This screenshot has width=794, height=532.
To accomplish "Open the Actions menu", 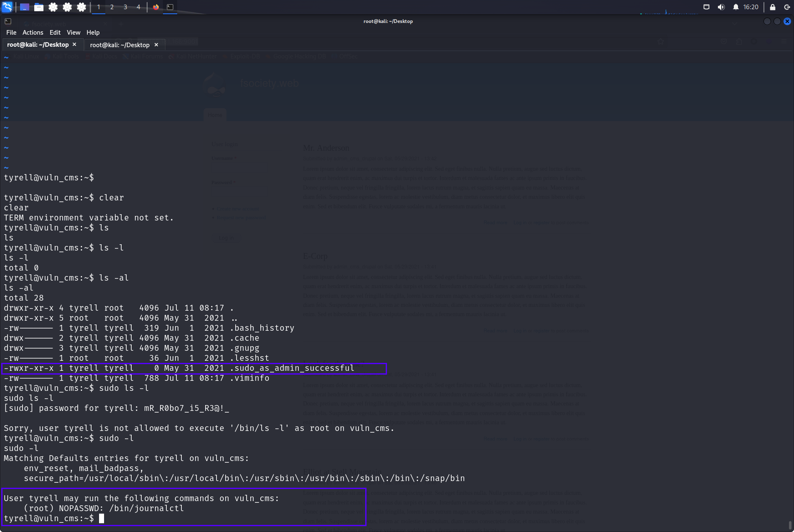I will coord(33,33).
